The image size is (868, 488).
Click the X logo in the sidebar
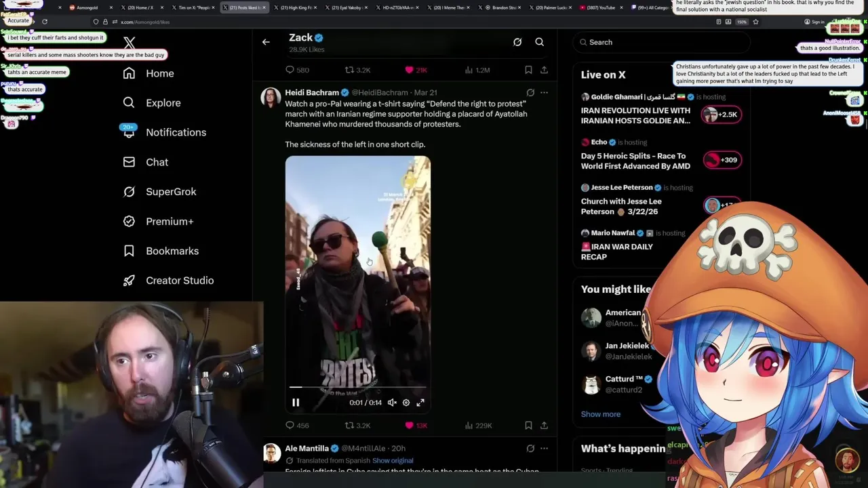click(130, 43)
